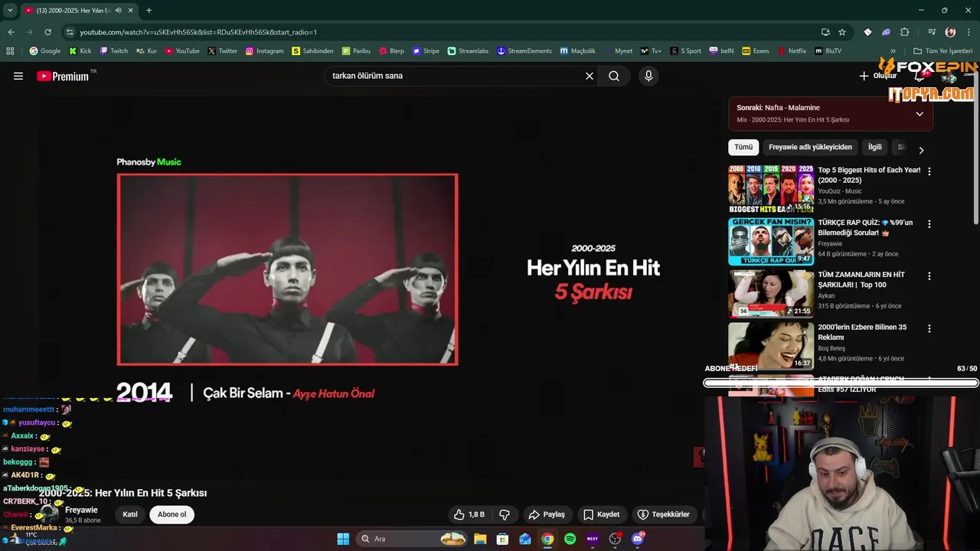Open the Sahibinden bookmark
The width and height of the screenshot is (980, 551).
[x=312, y=51]
